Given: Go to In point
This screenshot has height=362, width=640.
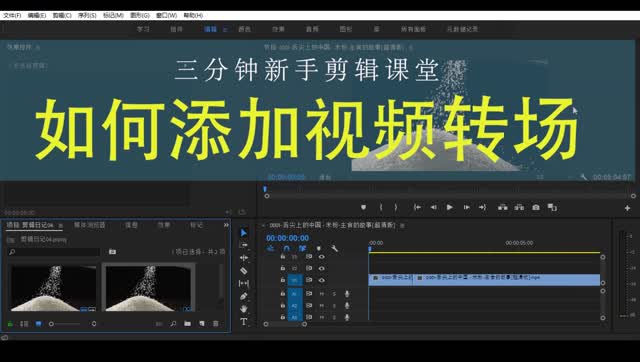Looking at the screenshot, I should (417, 207).
